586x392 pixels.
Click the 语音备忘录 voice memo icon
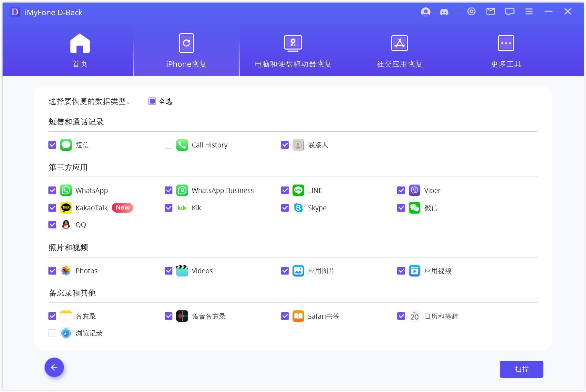point(182,316)
